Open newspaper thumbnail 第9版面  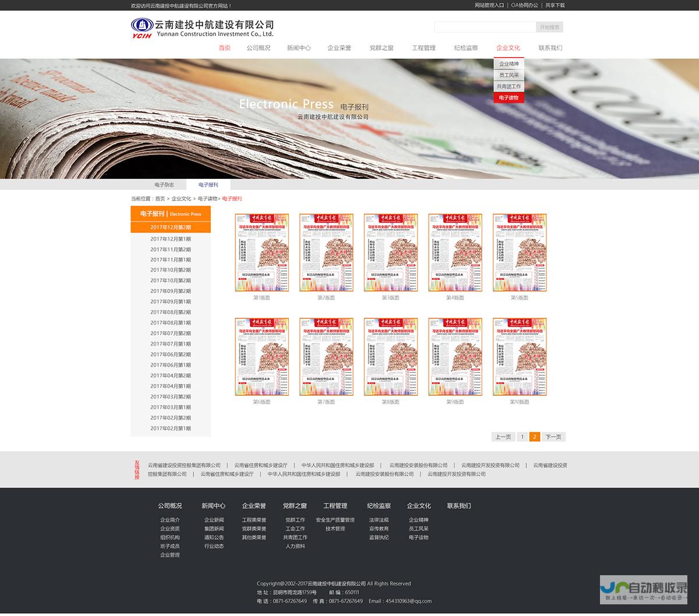click(x=456, y=357)
